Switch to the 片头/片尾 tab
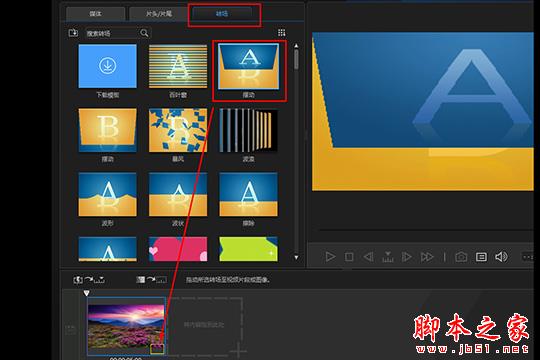 coord(158,14)
